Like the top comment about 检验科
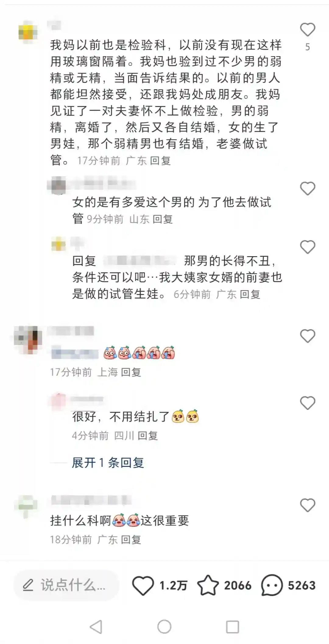Viewport: 329px width, 644px height. 307,30
